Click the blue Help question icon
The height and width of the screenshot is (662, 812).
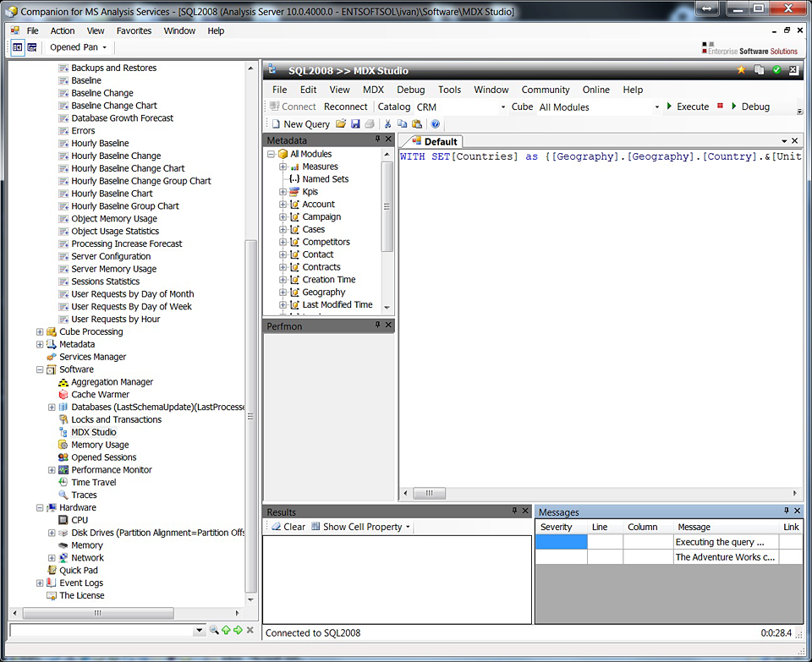pos(436,123)
